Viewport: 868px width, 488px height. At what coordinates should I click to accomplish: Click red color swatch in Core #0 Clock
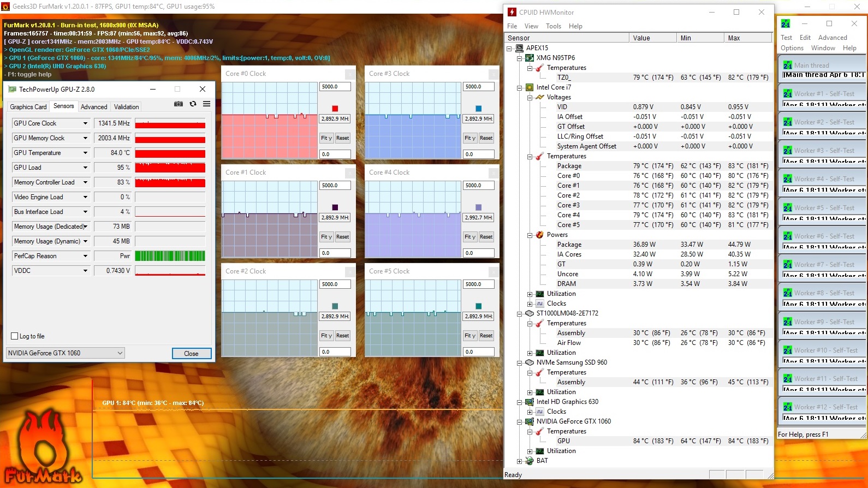(335, 109)
